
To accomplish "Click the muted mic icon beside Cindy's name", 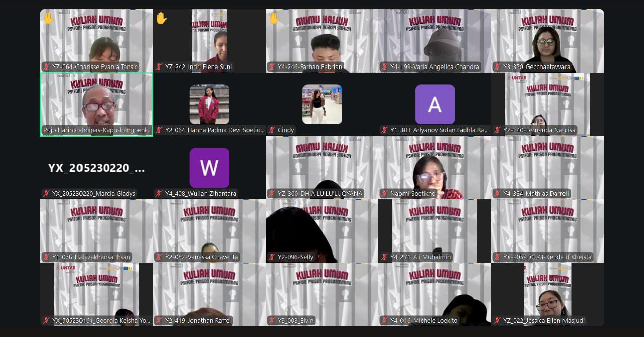I will tap(272, 130).
